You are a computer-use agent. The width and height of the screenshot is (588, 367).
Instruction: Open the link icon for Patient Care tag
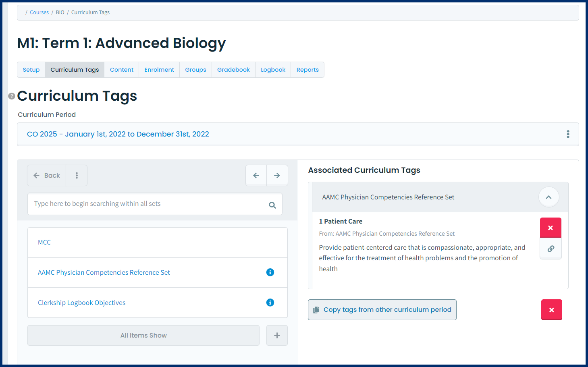[551, 249]
